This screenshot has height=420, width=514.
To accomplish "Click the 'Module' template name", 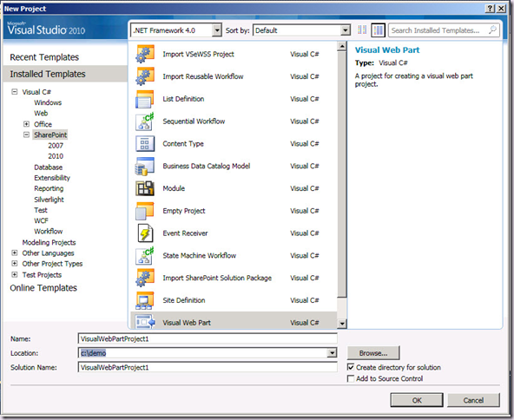I will click(174, 188).
